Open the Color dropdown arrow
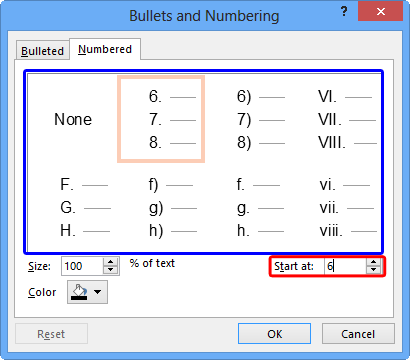The image size is (410, 360). pos(98,292)
